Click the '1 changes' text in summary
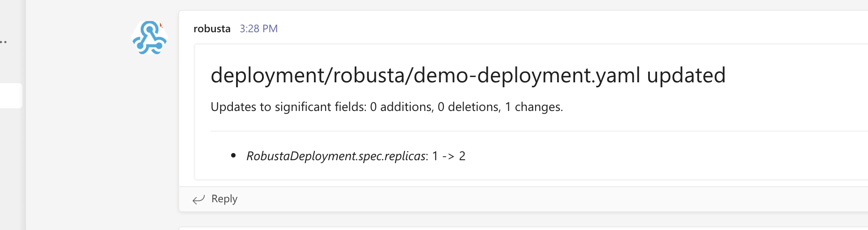The height and width of the screenshot is (230, 868). (x=534, y=107)
